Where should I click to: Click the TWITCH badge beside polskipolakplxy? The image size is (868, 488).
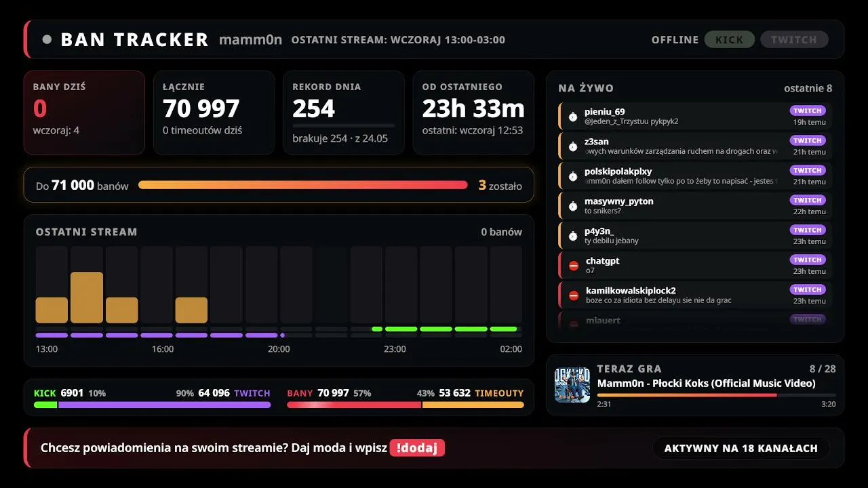(808, 170)
